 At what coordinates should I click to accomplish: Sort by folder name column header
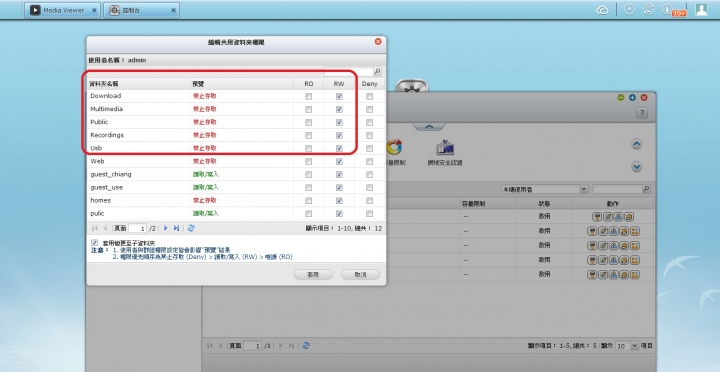139,84
